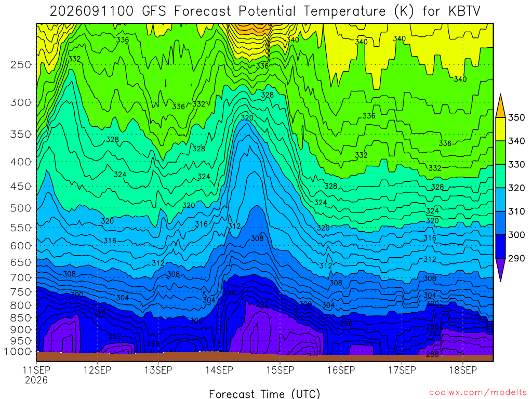Click the brown ground surface band

[264, 357]
